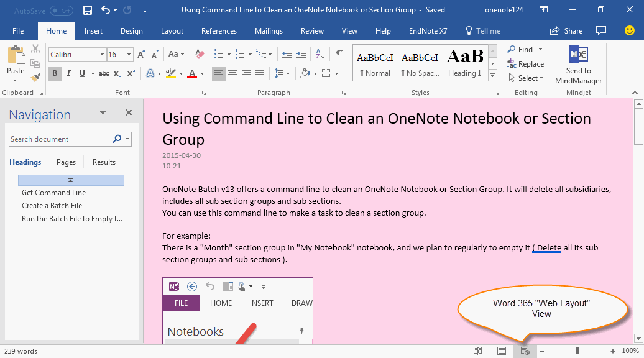Image resolution: width=644 pixels, height=358 pixels.
Task: Open Navigation pane options arrow
Action: (103, 113)
